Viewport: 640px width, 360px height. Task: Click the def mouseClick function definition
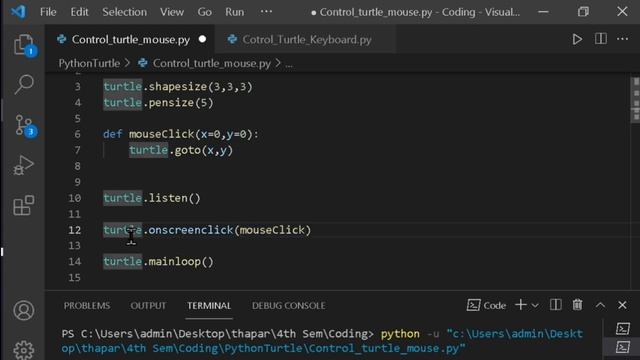pos(181,134)
